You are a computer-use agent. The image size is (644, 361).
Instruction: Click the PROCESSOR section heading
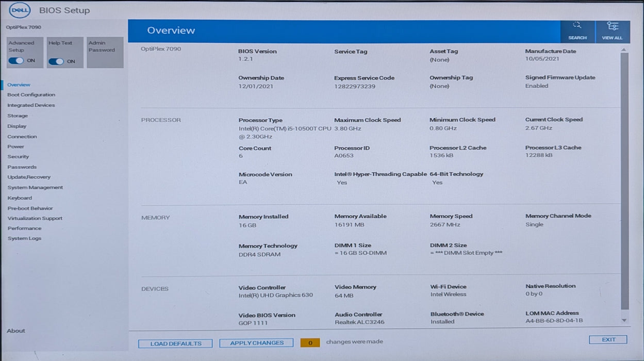pos(161,120)
